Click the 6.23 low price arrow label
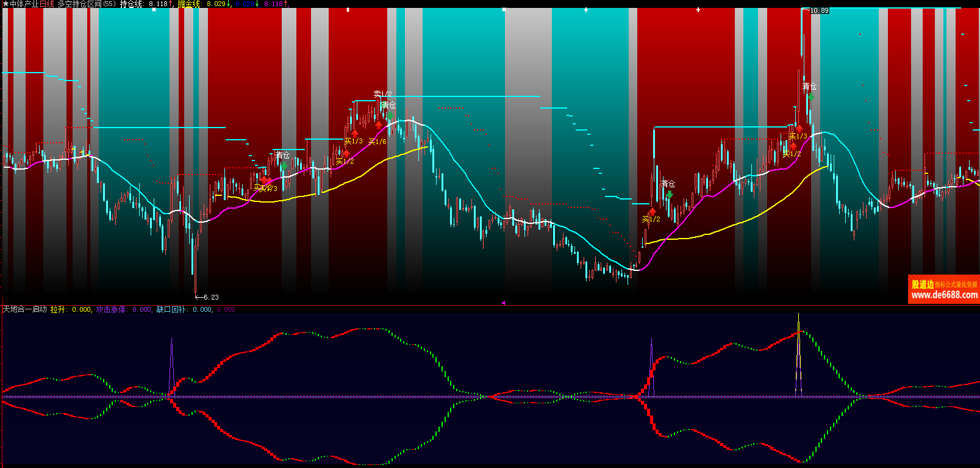980x468 pixels. tap(207, 297)
